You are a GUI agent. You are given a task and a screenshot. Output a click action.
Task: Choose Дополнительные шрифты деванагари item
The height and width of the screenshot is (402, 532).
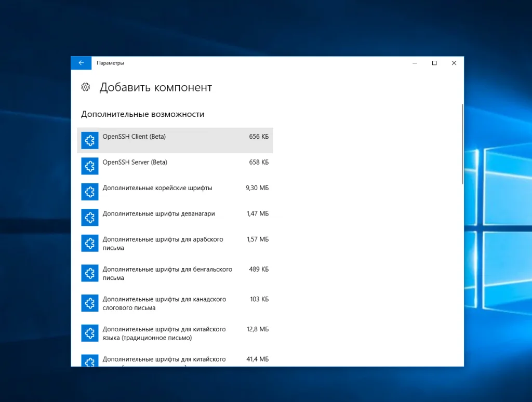(x=175, y=218)
